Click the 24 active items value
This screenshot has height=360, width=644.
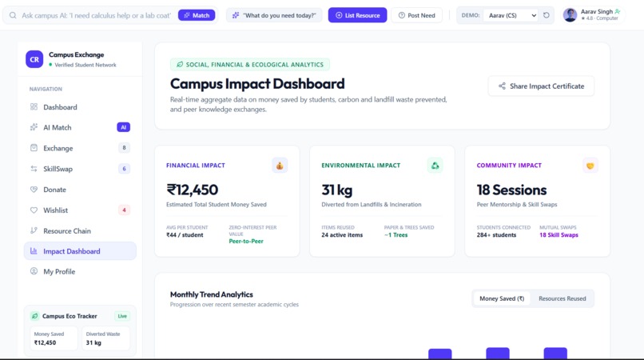pyautogui.click(x=342, y=235)
